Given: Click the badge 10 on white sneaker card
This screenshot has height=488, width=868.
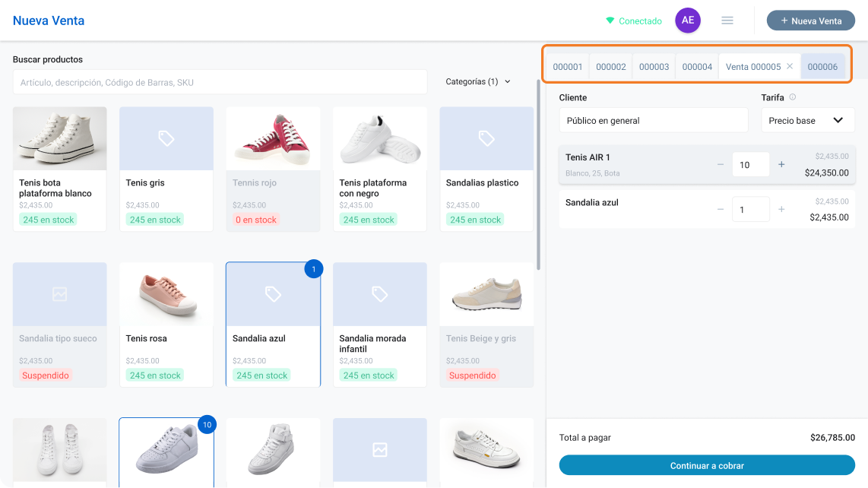Looking at the screenshot, I should (207, 425).
